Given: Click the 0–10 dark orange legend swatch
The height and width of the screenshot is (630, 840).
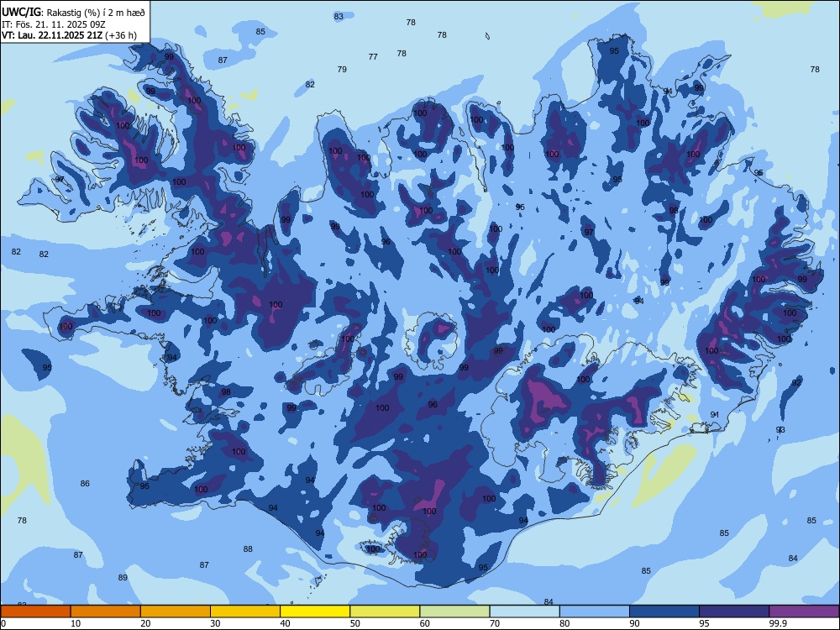Looking at the screenshot, I should (35, 612).
